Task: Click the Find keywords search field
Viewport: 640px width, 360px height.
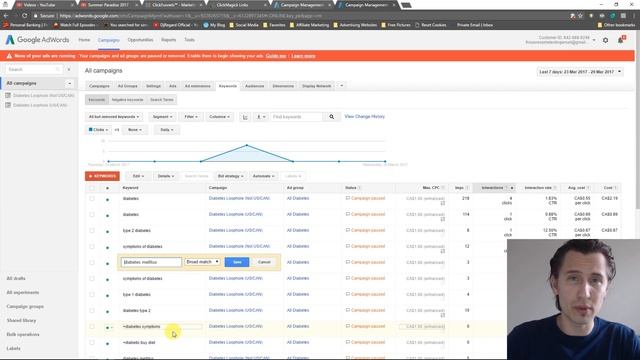Action: pyautogui.click(x=296, y=117)
